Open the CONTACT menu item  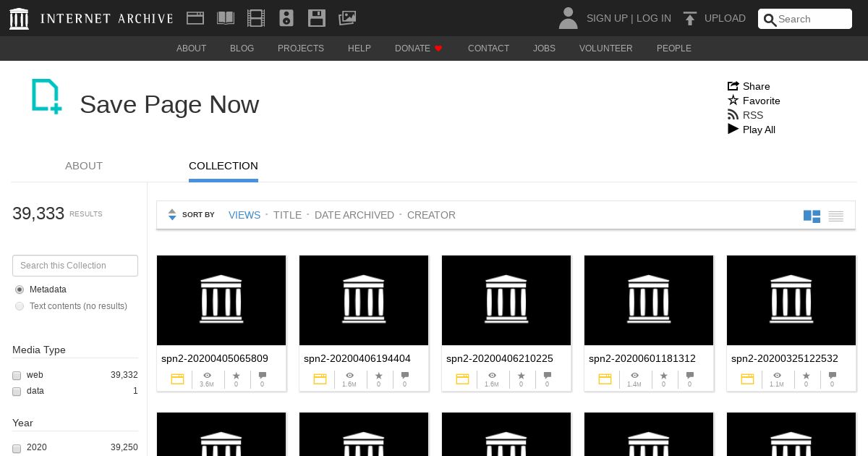click(x=489, y=48)
